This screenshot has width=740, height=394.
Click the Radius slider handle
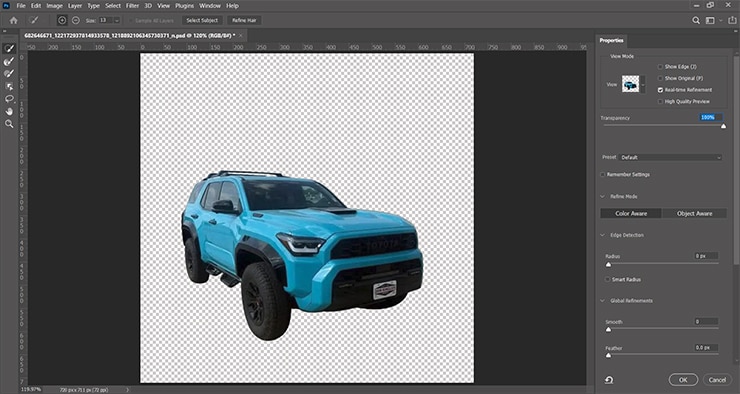[608, 264]
